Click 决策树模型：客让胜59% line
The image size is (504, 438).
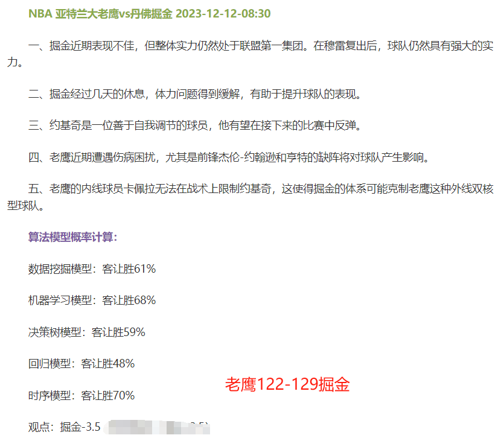pyautogui.click(x=87, y=332)
